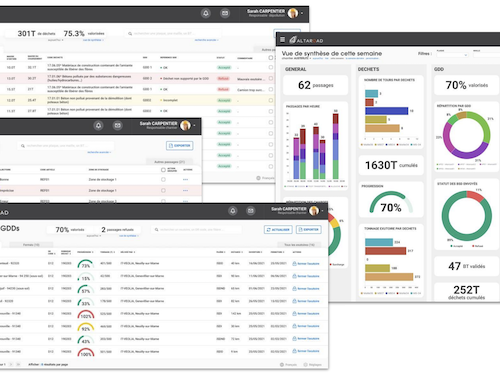Open the vue de synthèse link in GDDs window

coord(129,236)
